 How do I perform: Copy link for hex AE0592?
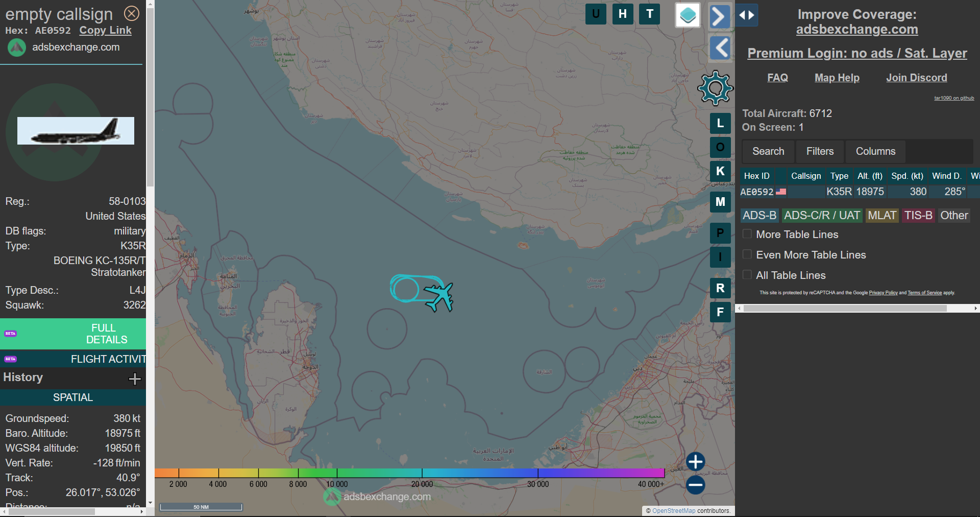[x=105, y=30]
